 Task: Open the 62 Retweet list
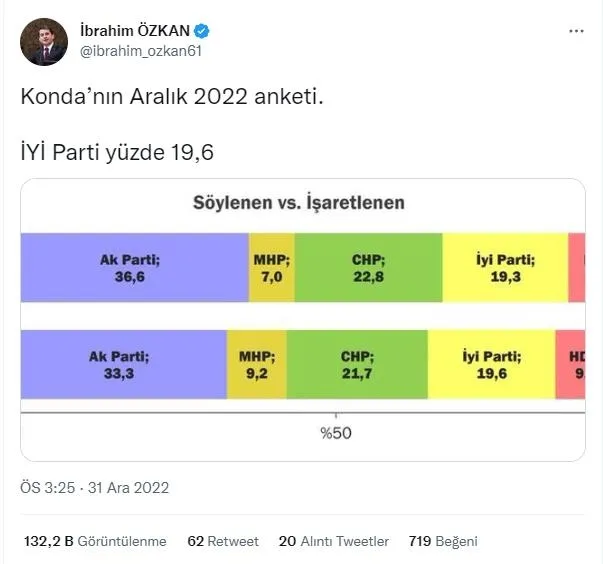click(x=223, y=541)
